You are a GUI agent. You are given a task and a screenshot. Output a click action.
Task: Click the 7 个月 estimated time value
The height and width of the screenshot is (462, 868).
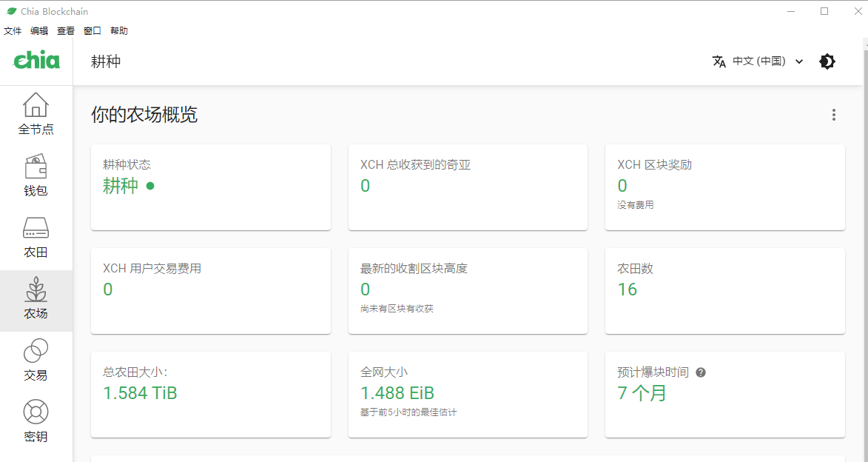[x=642, y=393]
